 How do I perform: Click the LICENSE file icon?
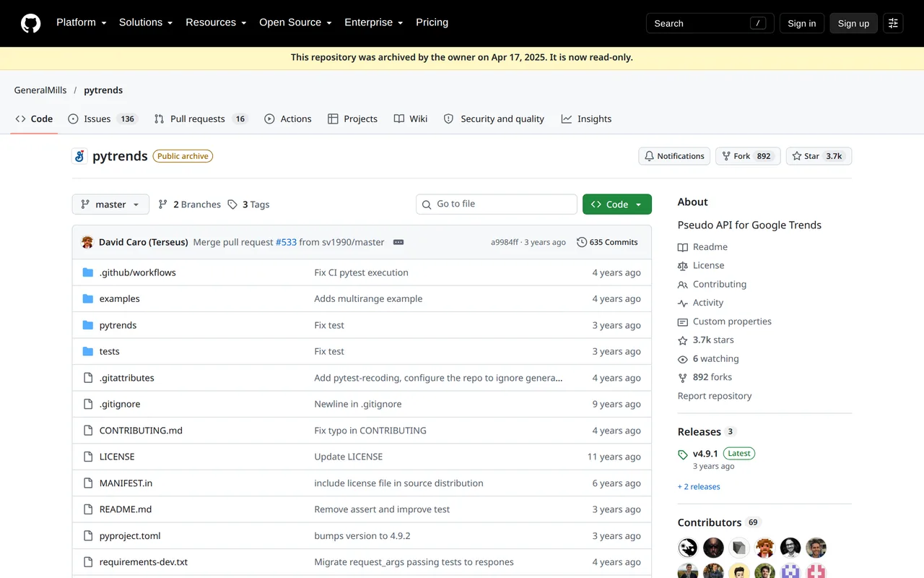point(88,457)
